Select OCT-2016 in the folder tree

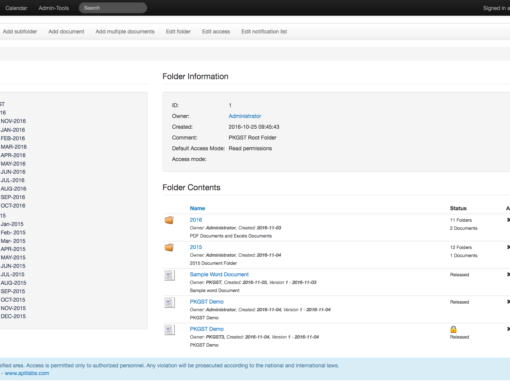click(x=13, y=205)
